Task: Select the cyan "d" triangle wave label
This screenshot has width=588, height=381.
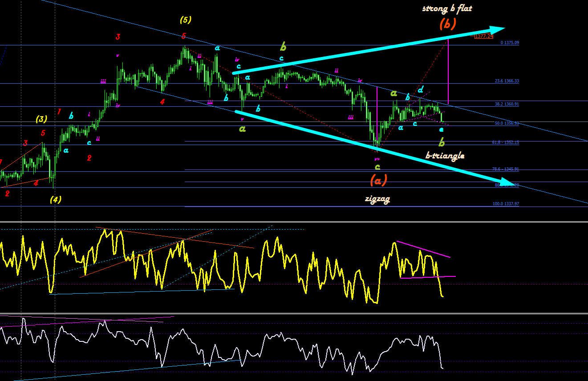Action: coord(420,90)
